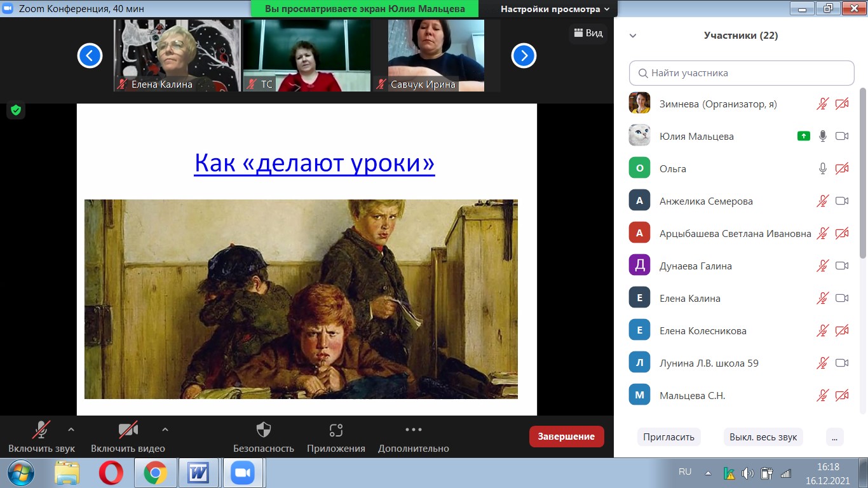Screen dimensions: 868x488
Task: Toggle video camera for Елена Калина in list
Action: 842,298
